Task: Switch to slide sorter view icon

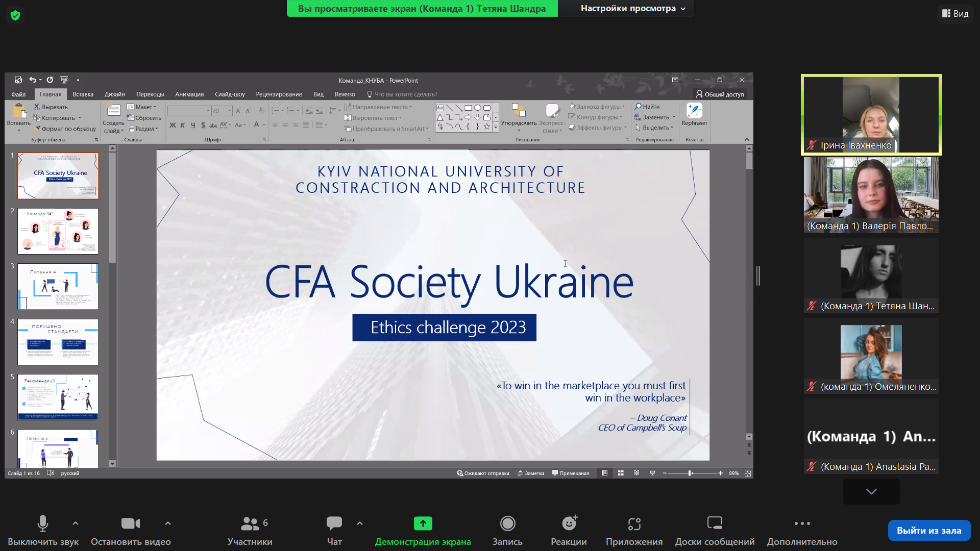Action: (621, 473)
